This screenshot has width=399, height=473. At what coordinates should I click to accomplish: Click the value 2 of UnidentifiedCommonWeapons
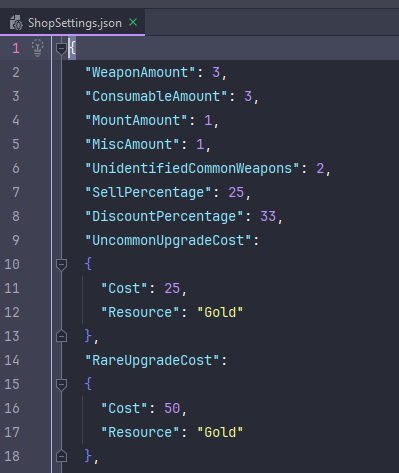pos(320,168)
